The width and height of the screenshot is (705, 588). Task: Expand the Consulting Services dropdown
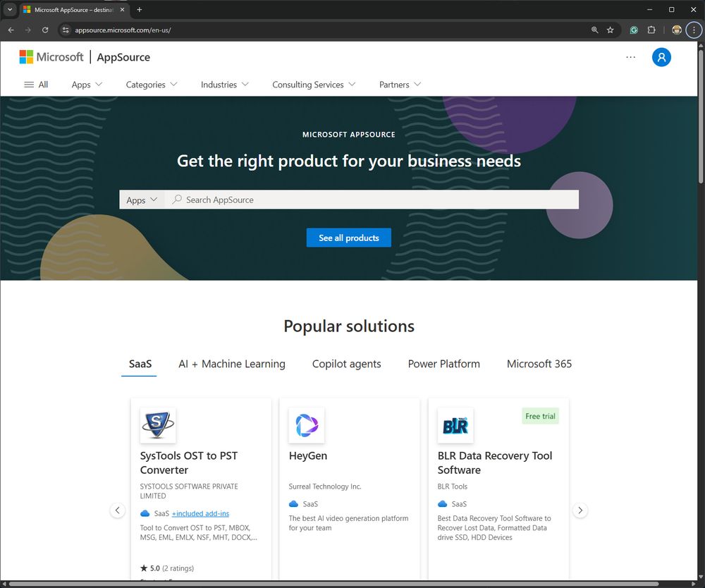tap(314, 85)
